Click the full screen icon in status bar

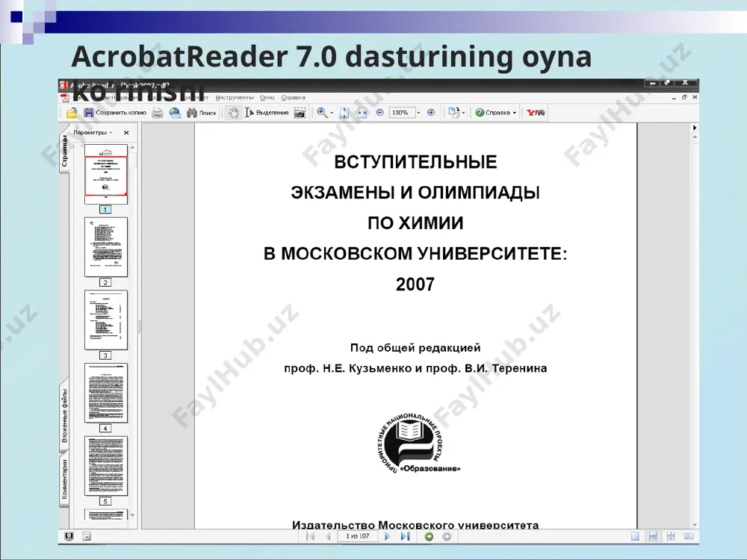point(69,536)
